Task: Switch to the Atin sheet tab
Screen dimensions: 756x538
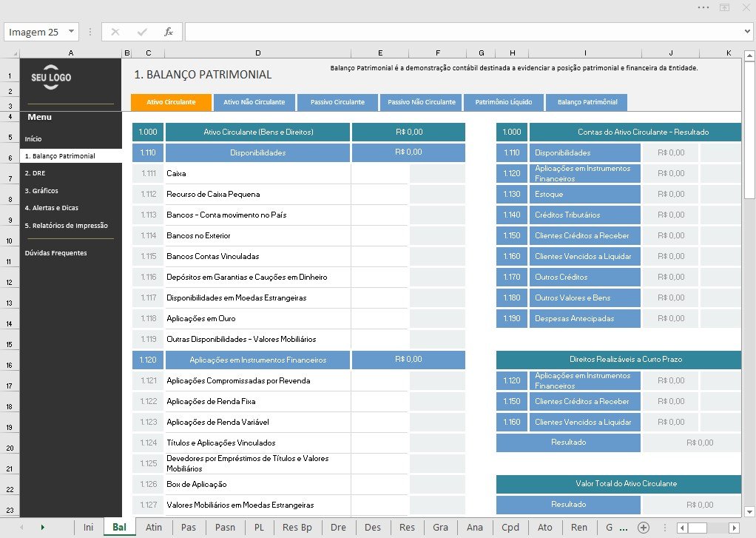Action: 154,528
